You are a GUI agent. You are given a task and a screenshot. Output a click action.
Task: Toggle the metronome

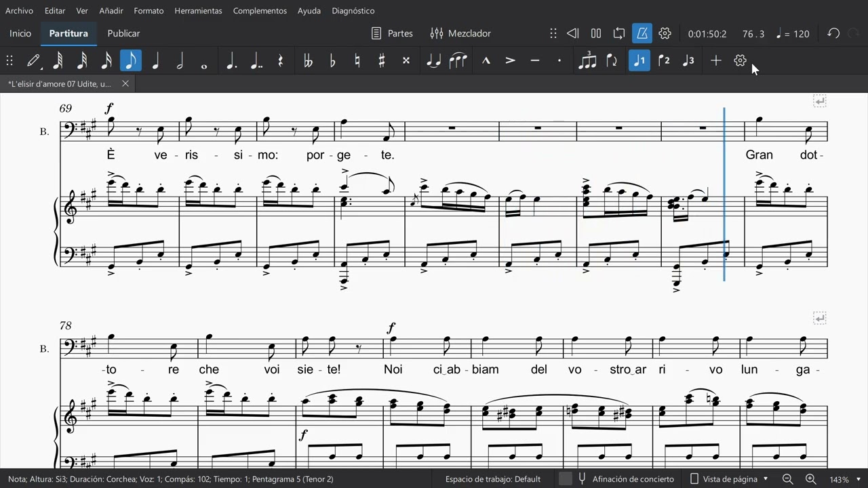pyautogui.click(x=642, y=33)
